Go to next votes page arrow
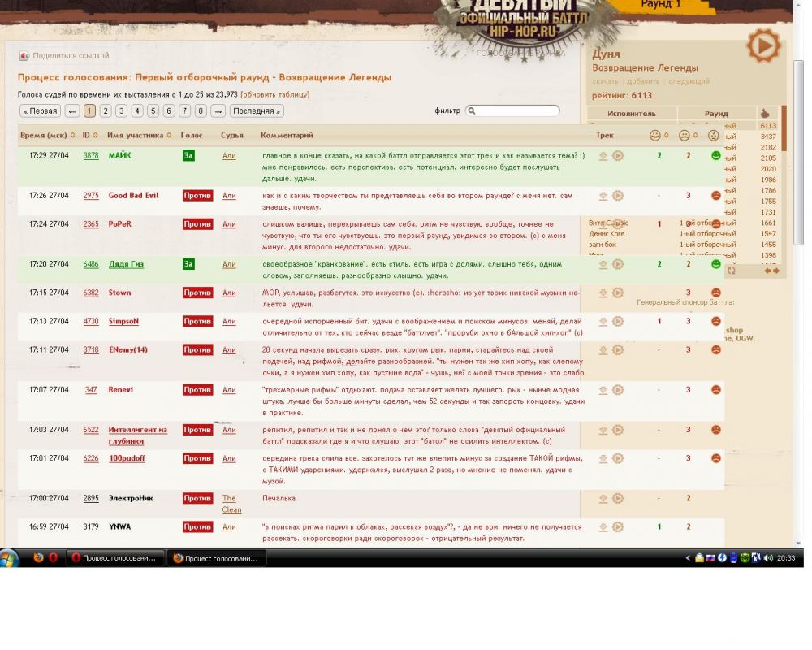Screen dimensions: 812x650 point(218,111)
